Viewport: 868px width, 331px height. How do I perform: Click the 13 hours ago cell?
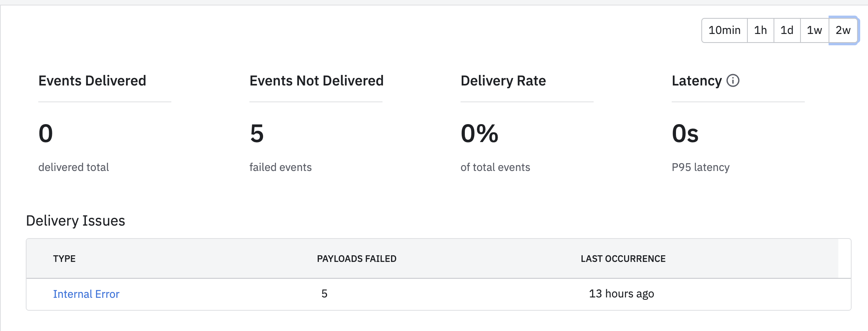621,294
